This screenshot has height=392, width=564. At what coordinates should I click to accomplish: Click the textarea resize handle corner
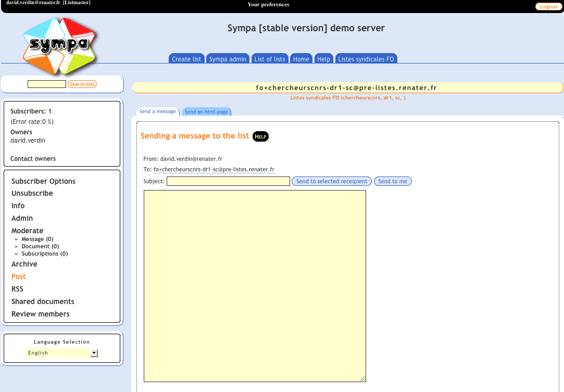point(362,378)
